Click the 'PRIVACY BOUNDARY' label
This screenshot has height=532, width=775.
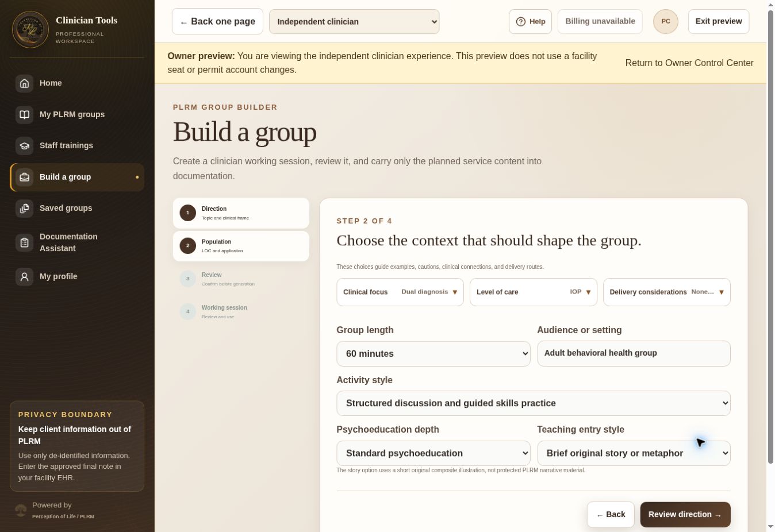pos(66,415)
